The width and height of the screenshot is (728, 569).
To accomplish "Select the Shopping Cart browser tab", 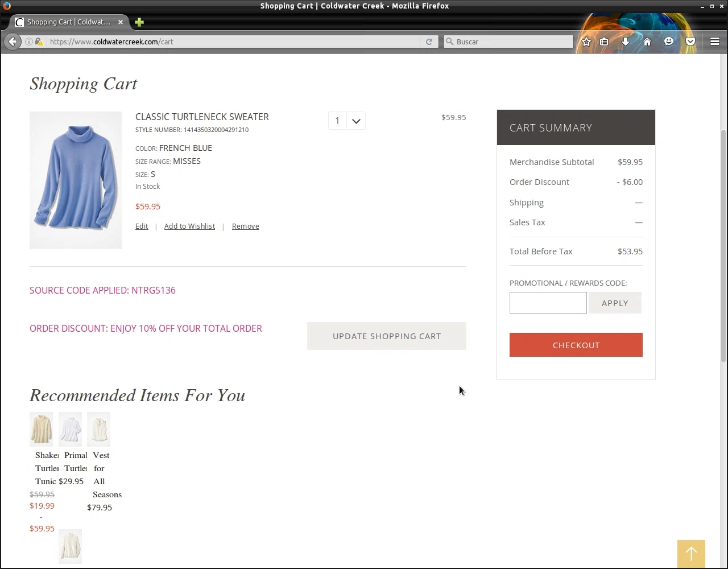I will (69, 22).
